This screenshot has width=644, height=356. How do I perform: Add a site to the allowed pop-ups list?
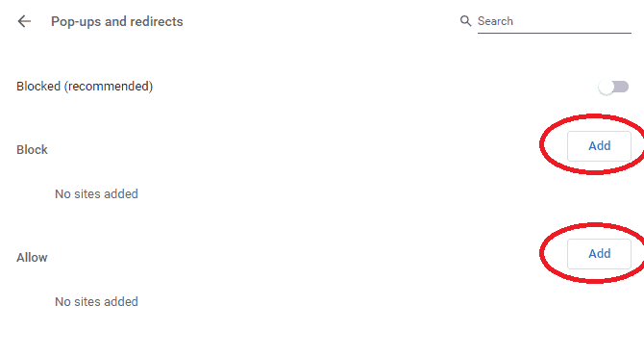click(x=599, y=254)
